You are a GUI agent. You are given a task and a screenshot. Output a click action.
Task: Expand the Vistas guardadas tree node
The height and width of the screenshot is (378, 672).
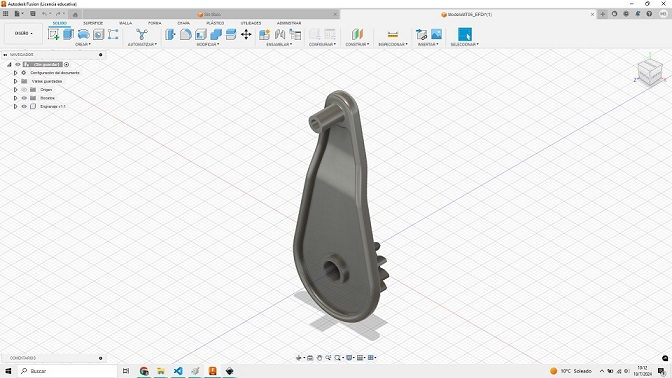pyautogui.click(x=15, y=81)
